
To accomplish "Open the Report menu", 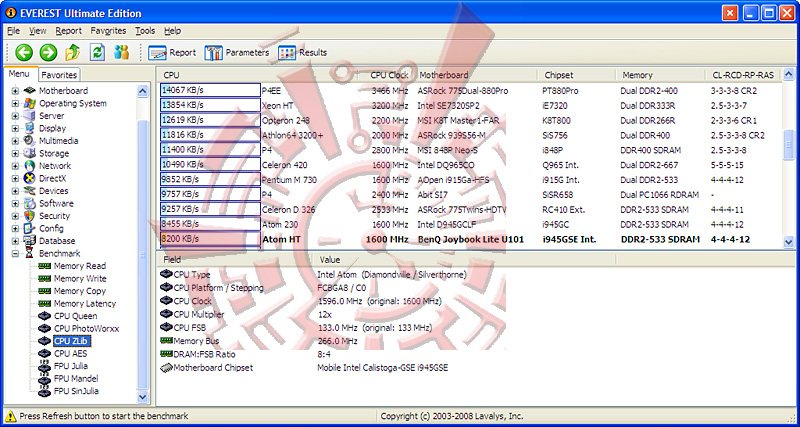I will click(x=68, y=31).
